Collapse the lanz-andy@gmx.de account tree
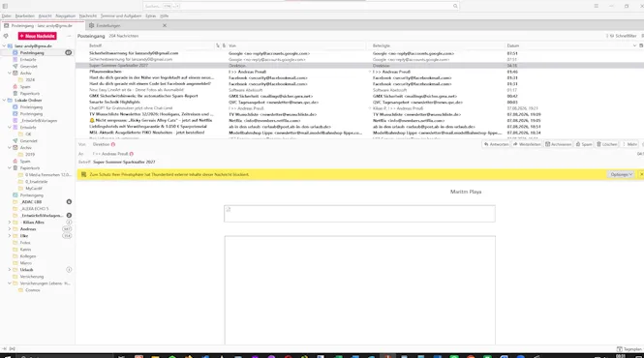The width and height of the screenshot is (644, 358). coord(5,46)
